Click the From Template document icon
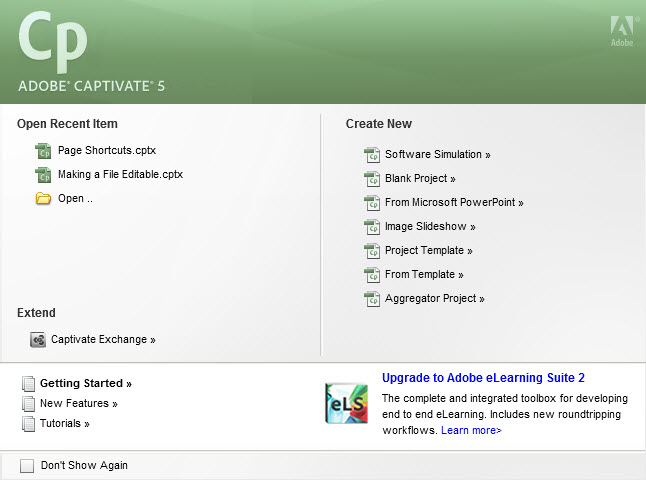This screenshot has width=646, height=480. [x=372, y=275]
